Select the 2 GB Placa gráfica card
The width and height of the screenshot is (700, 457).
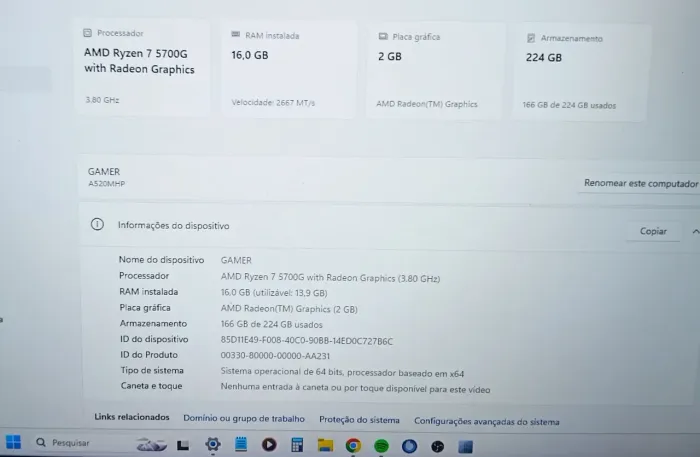pos(434,71)
